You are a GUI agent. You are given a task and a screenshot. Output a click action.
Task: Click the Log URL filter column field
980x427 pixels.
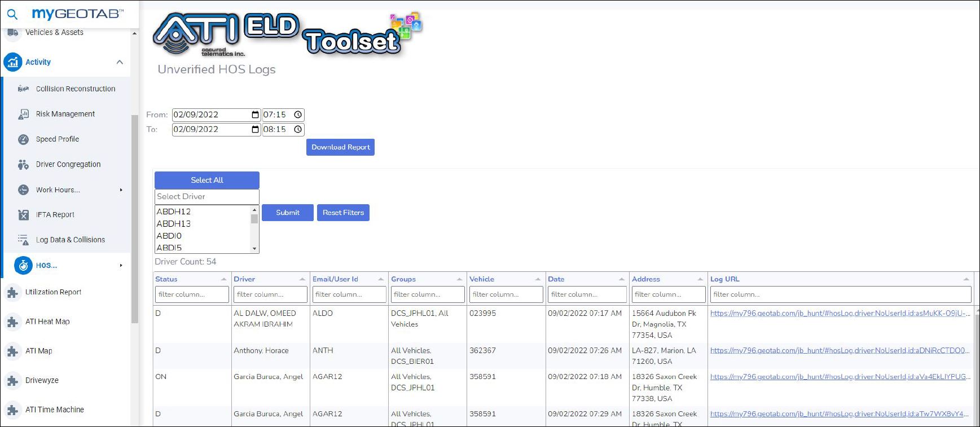tap(841, 294)
